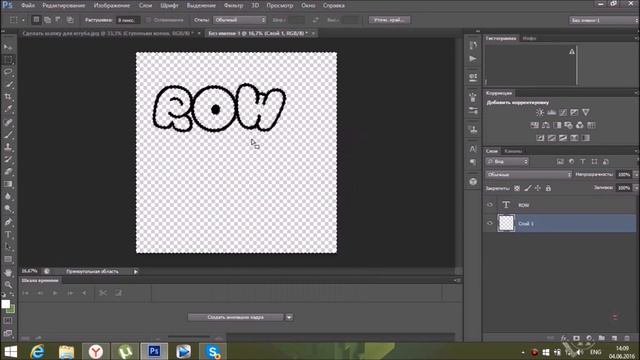Hide the ROW text layer
640x360 pixels.
coord(490,205)
